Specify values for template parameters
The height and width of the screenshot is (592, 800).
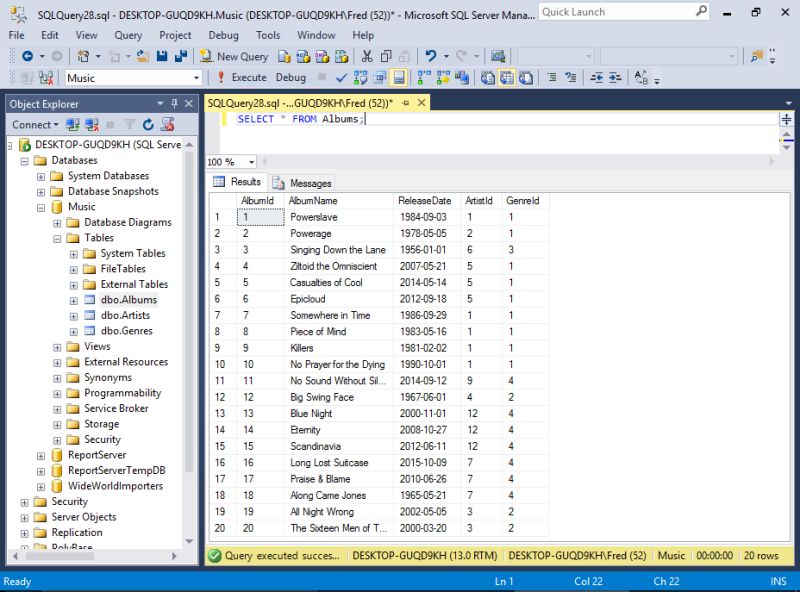(640, 78)
